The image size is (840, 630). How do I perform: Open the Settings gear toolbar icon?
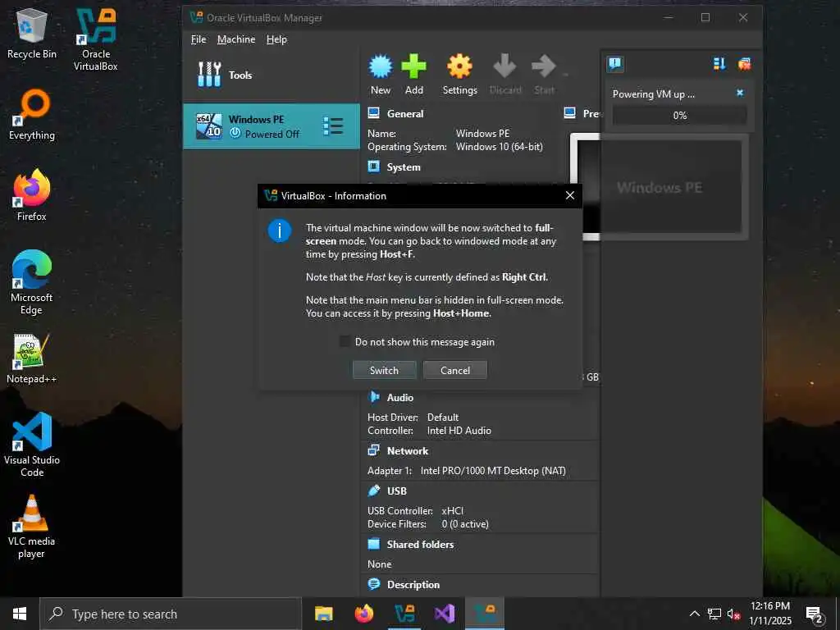click(x=459, y=67)
